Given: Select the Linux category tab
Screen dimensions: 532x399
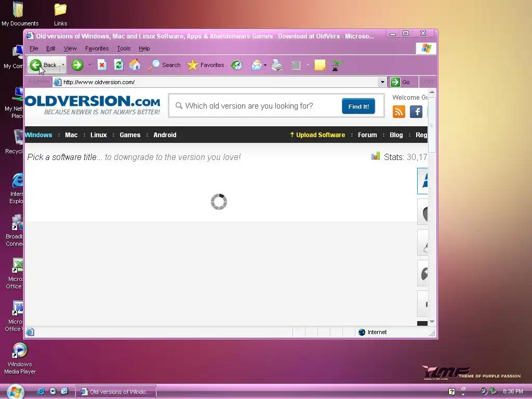Looking at the screenshot, I should [x=98, y=135].
